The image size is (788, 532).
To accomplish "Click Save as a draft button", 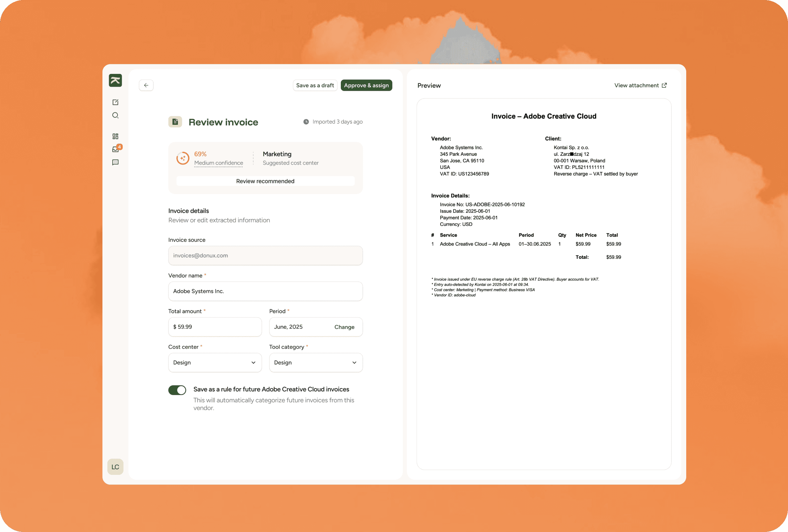I will (315, 85).
